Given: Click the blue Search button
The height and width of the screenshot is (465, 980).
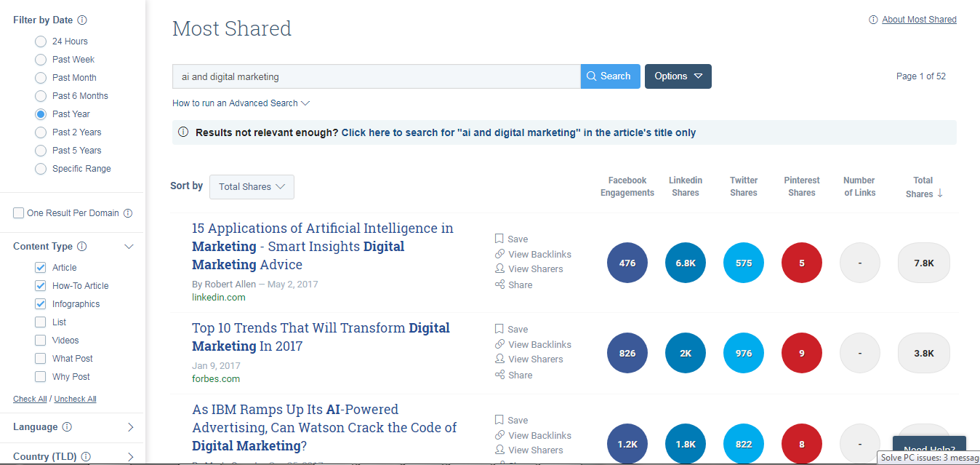Looking at the screenshot, I should click(x=609, y=76).
